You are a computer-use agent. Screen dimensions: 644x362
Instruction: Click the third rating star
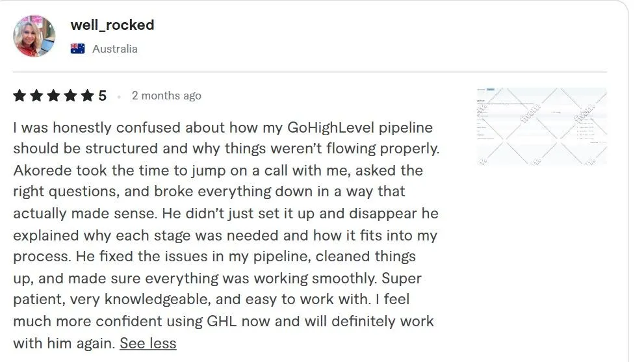(x=53, y=96)
